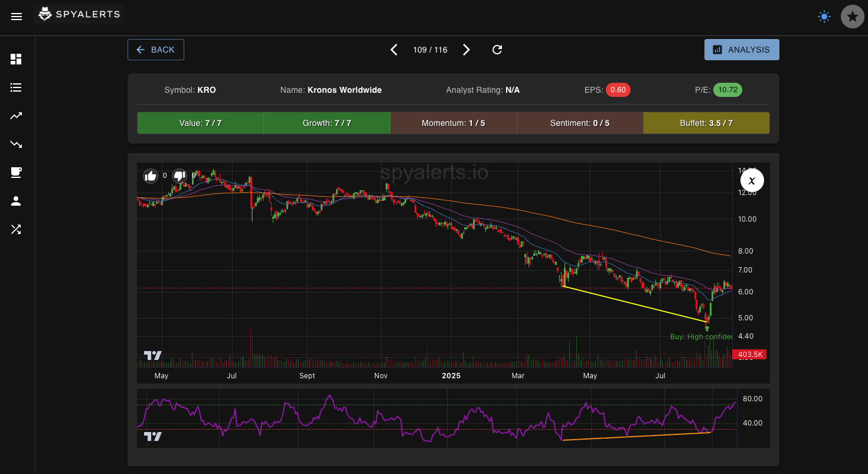The image size is (868, 474).
Task: Select the watchlist icon in the sidebar
Action: [x=16, y=87]
